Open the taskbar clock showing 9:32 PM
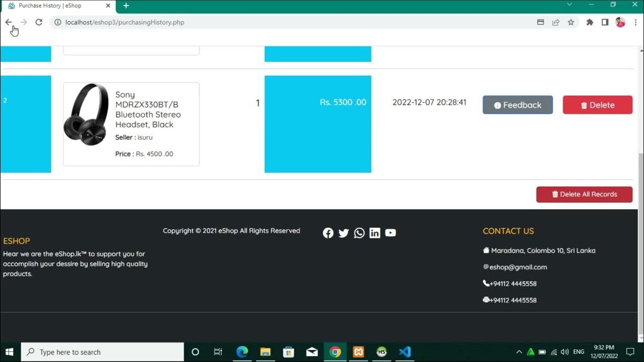Image resolution: width=644 pixels, height=362 pixels. pyautogui.click(x=604, y=352)
